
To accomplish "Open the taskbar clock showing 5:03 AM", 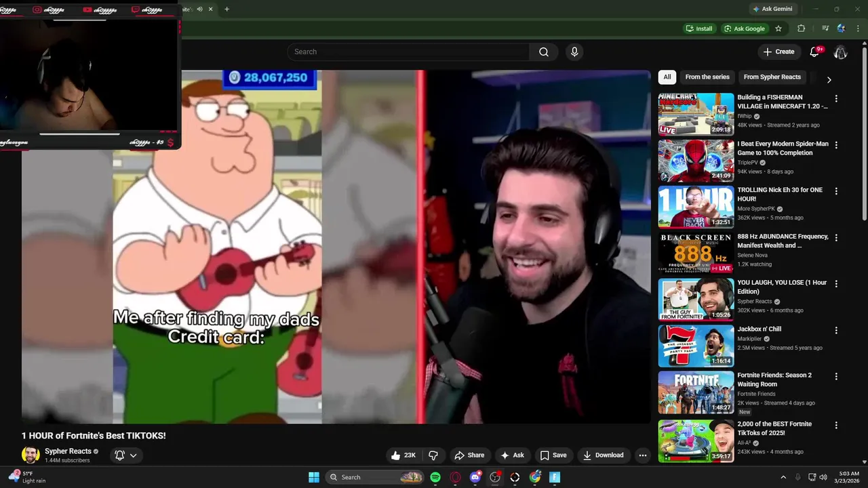I will coord(848,477).
